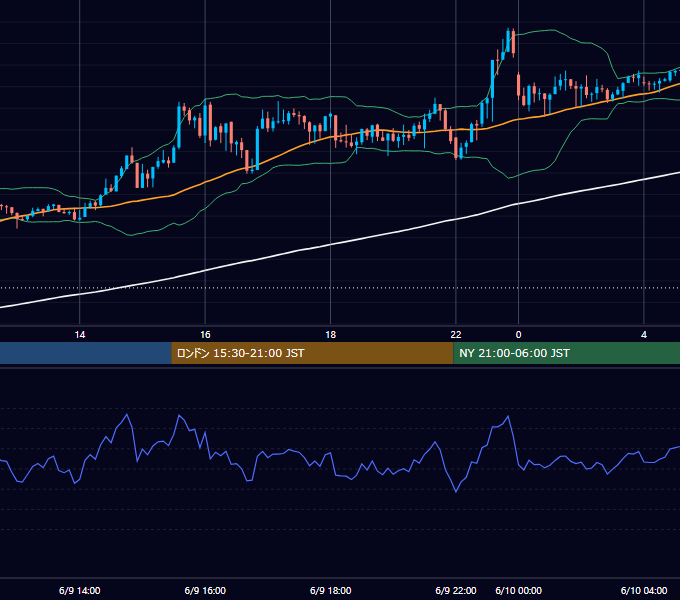This screenshot has height=600, width=680.
Task: Click the 6/10 00:00 date label
Action: 518,590
